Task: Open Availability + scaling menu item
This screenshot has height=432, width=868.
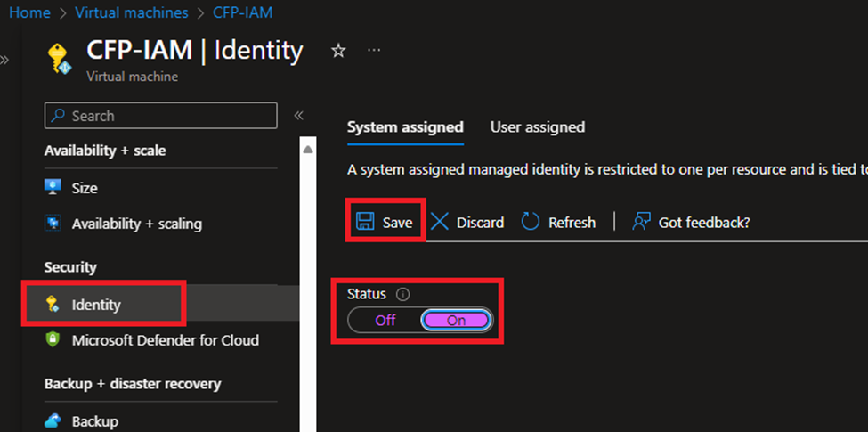Action: tap(136, 224)
